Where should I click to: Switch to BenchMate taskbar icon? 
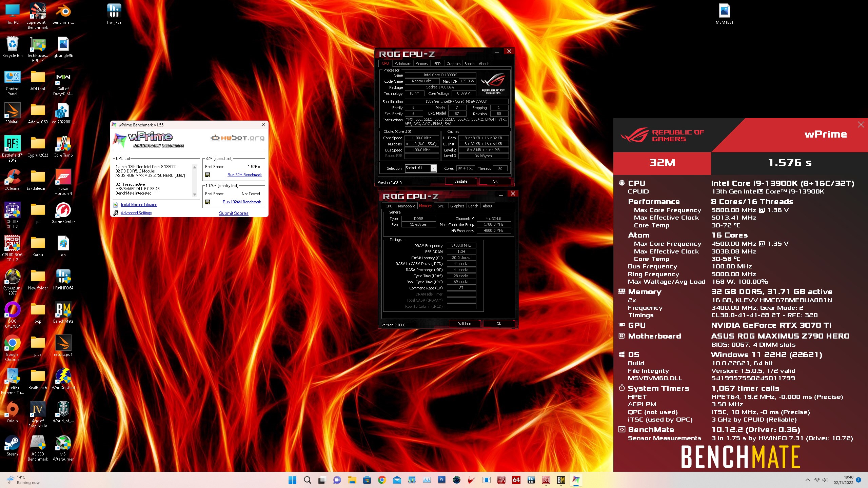[x=561, y=480]
